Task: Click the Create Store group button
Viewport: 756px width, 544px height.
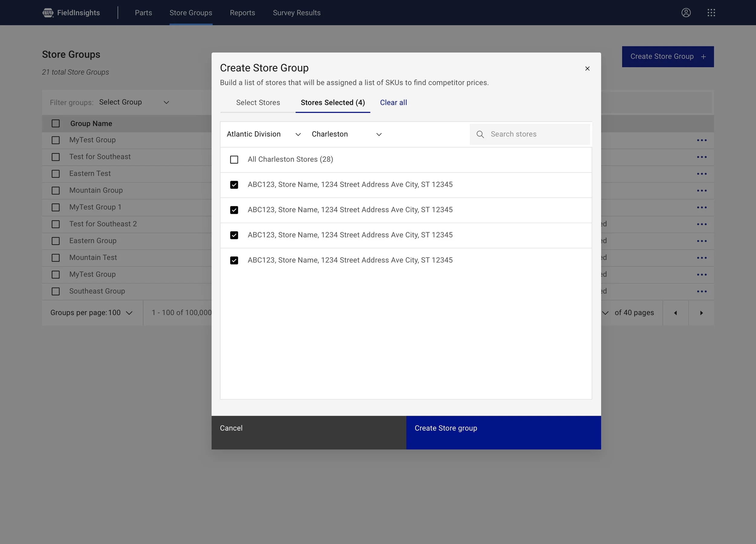Action: coord(503,432)
